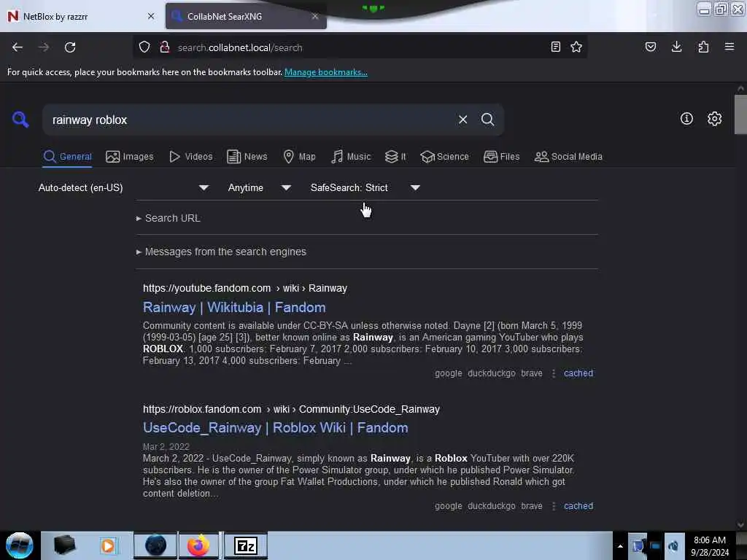The height and width of the screenshot is (560, 747).
Task: Open the Anytime time range dropdown
Action: tap(260, 187)
